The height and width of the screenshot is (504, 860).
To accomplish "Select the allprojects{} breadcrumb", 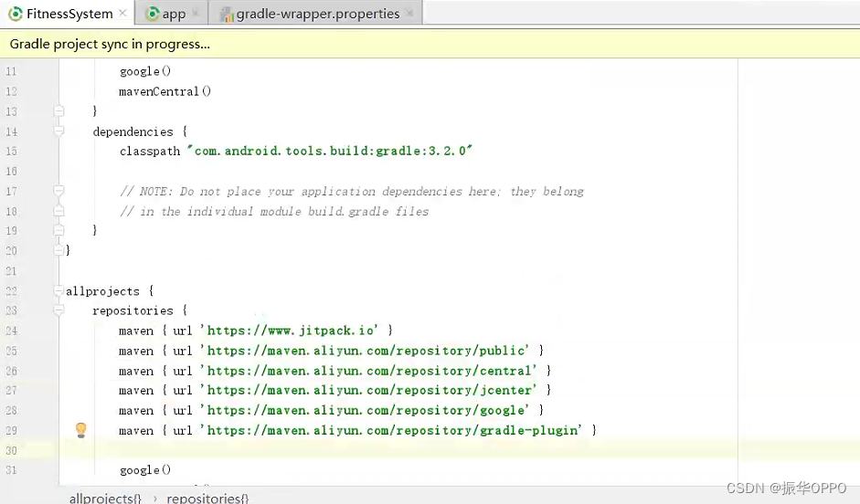I will point(105,498).
